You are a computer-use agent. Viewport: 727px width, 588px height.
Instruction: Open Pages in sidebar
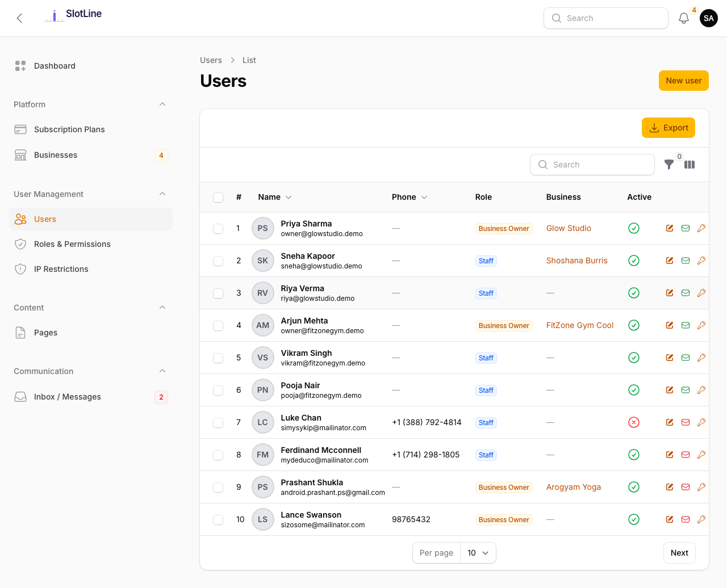coord(91,333)
